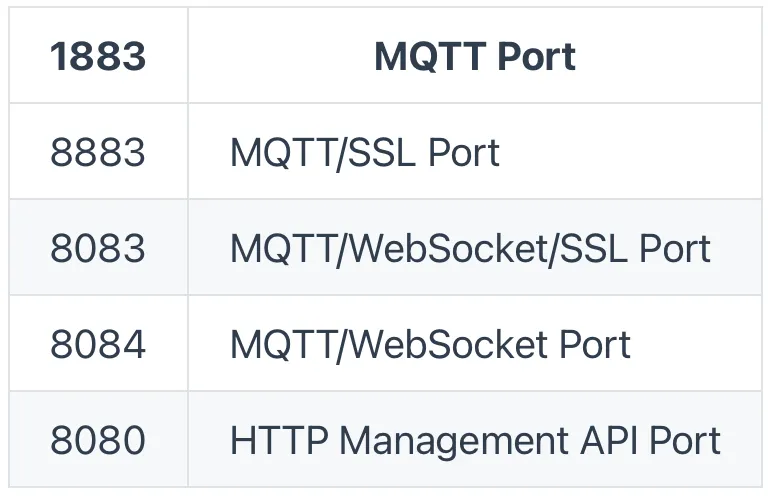The width and height of the screenshot is (768, 496).
Task: Click the word "Port" in the 8084 row
Action: pyautogui.click(x=590, y=345)
